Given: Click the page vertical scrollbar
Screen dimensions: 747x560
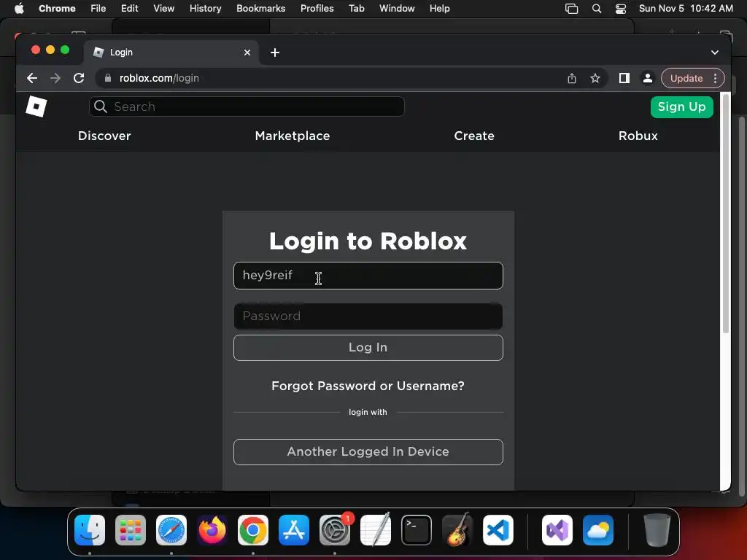Looking at the screenshot, I should click(726, 214).
